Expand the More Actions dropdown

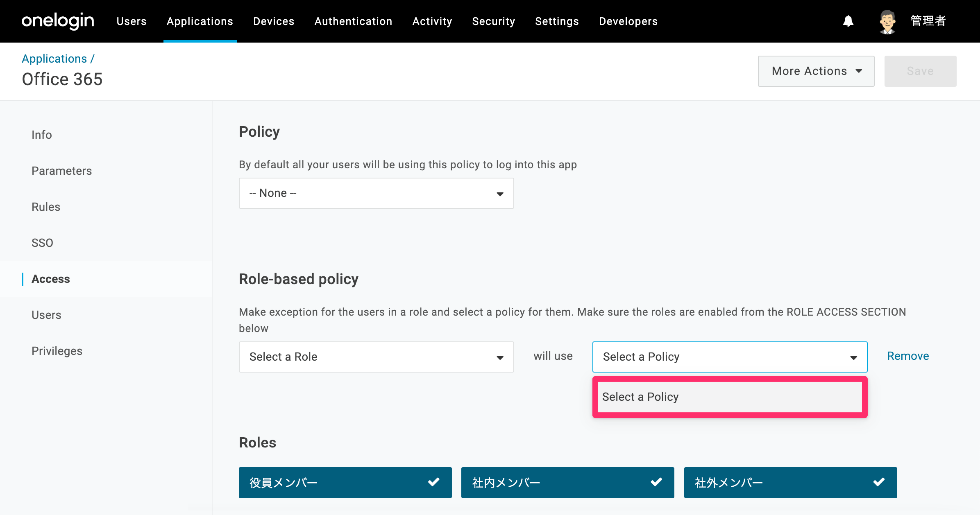(x=816, y=71)
